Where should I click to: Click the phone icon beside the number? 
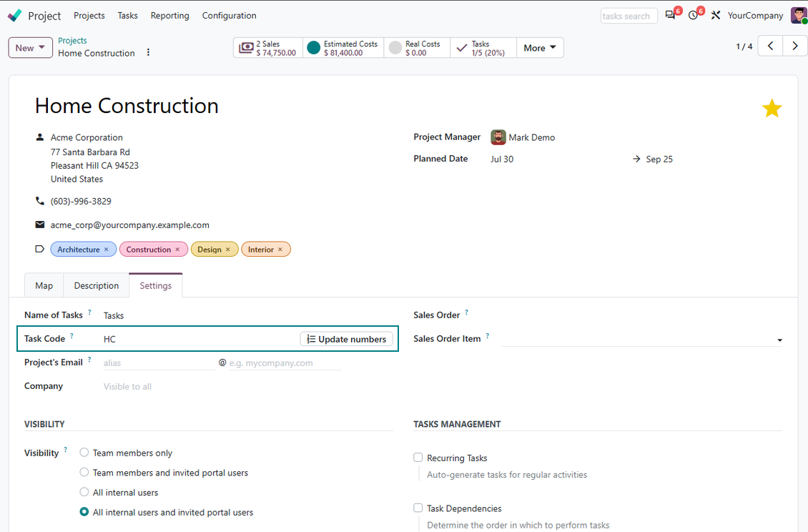coord(39,201)
